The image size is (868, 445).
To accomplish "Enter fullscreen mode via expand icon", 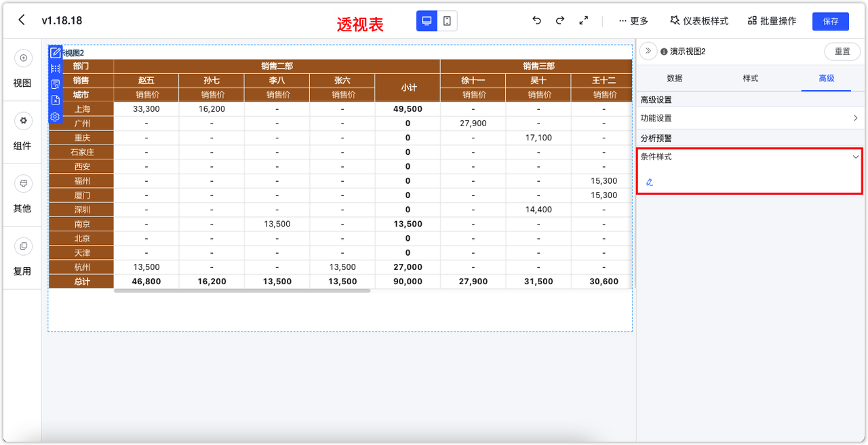I will [583, 21].
